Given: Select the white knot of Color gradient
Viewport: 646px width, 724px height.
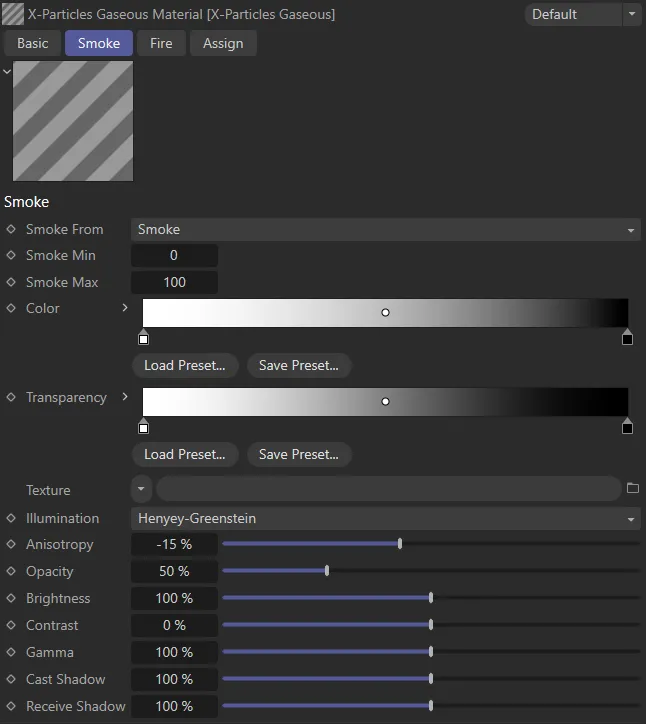Looking at the screenshot, I should tap(144, 338).
